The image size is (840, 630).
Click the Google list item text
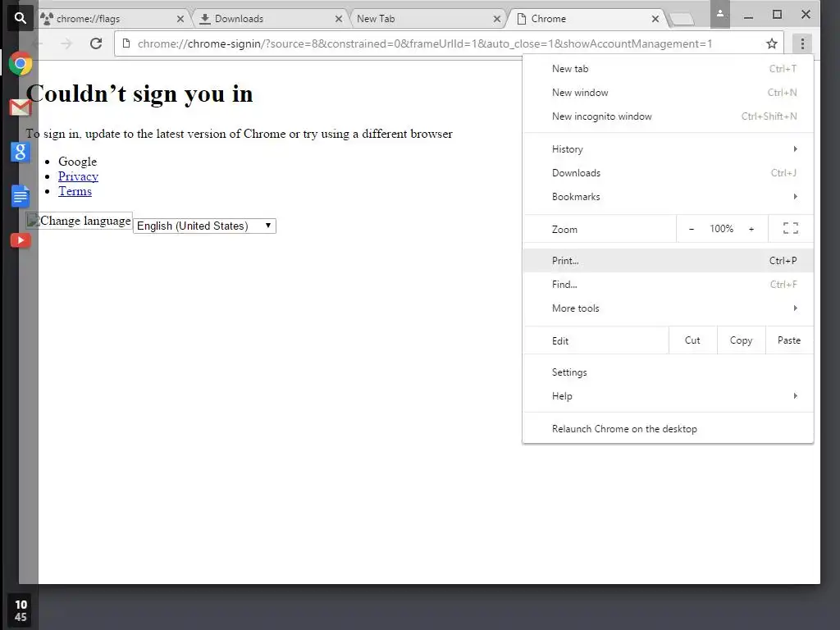click(x=78, y=162)
